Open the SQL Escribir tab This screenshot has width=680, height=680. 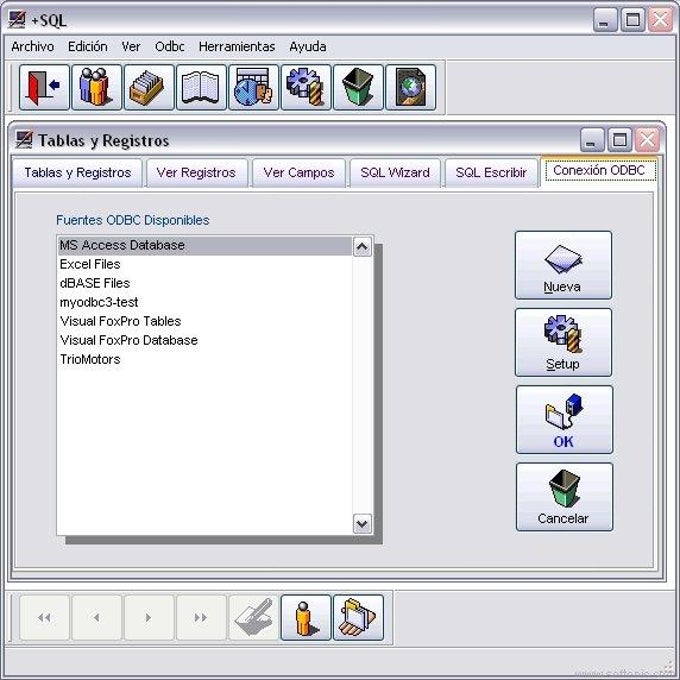(491, 173)
